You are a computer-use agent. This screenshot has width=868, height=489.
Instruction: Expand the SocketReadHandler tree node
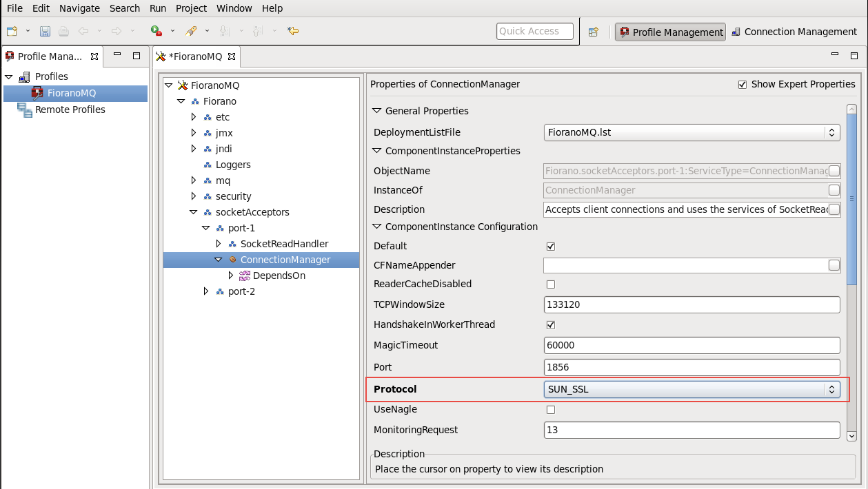(x=219, y=244)
